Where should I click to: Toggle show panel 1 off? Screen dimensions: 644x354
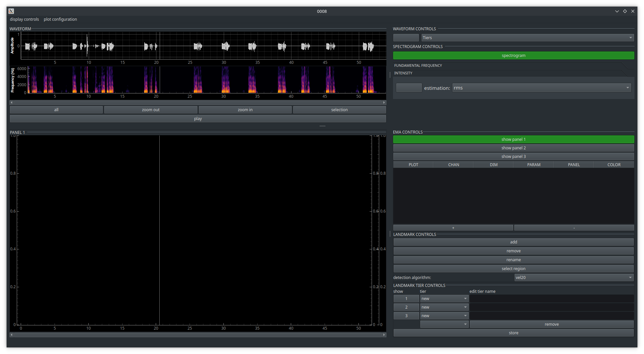point(513,139)
